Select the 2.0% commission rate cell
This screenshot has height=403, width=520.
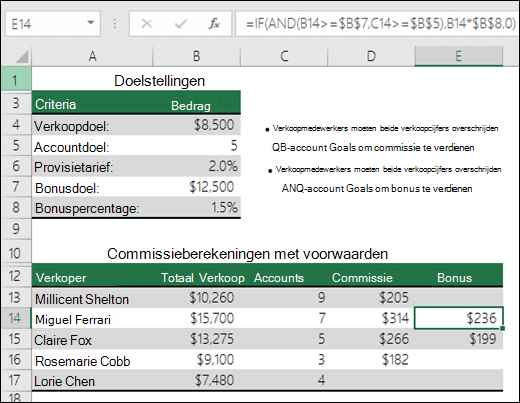tap(197, 166)
